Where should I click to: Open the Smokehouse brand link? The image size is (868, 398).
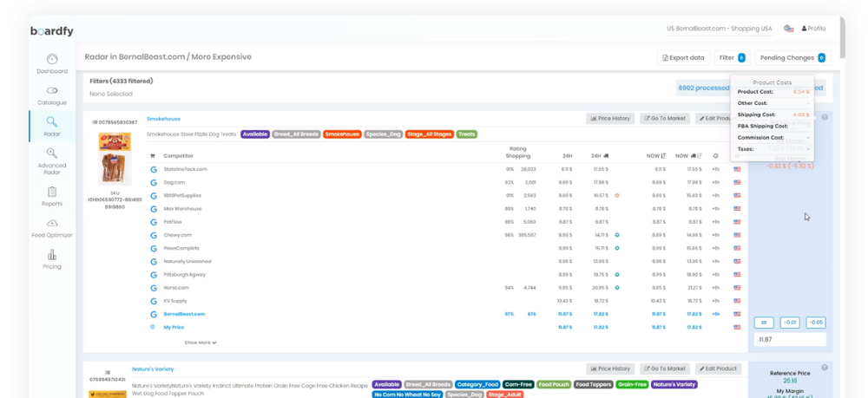coord(163,119)
